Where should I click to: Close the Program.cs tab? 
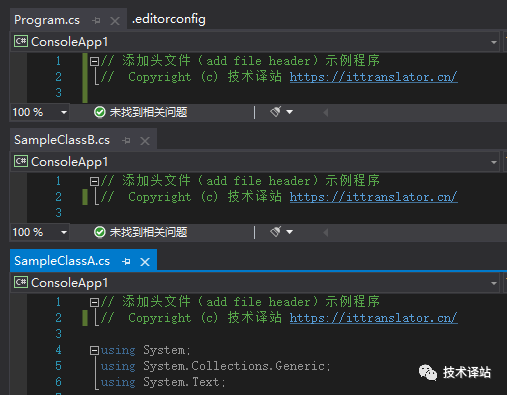[x=115, y=21]
